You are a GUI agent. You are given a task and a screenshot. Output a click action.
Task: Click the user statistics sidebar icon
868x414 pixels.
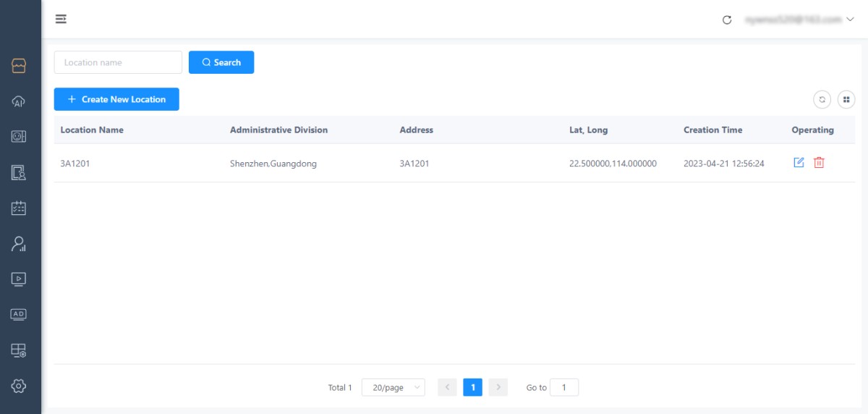click(19, 244)
